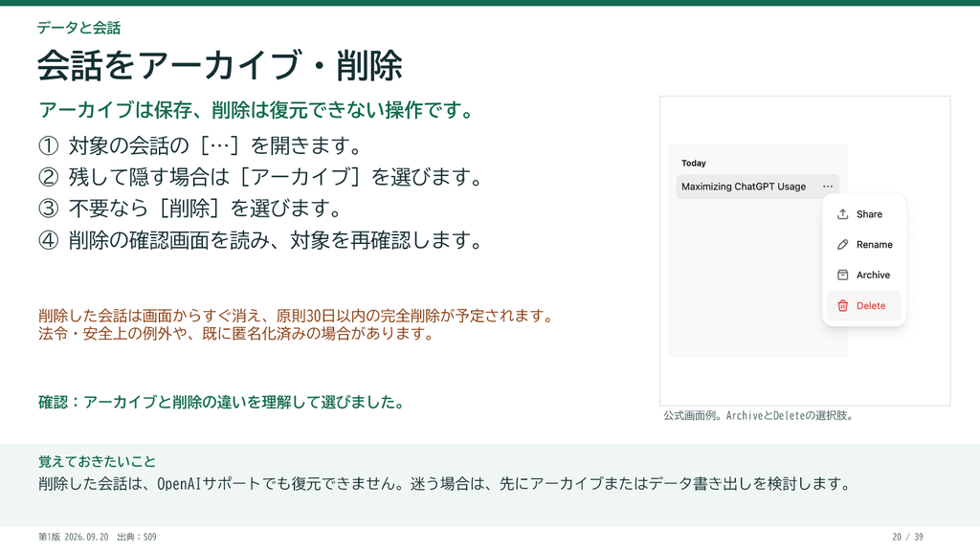
Task: Click step ① about opening the menu
Action: (201, 145)
